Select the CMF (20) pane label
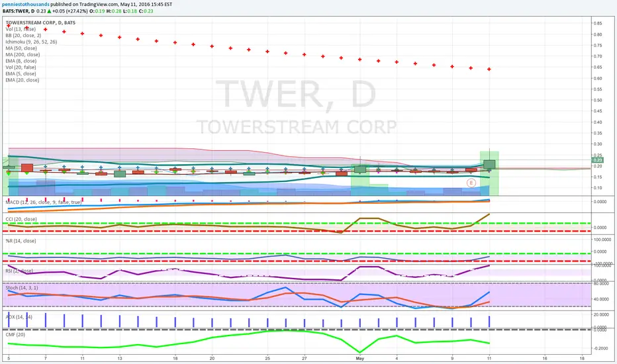Image resolution: width=617 pixels, height=364 pixels. click(x=15, y=334)
